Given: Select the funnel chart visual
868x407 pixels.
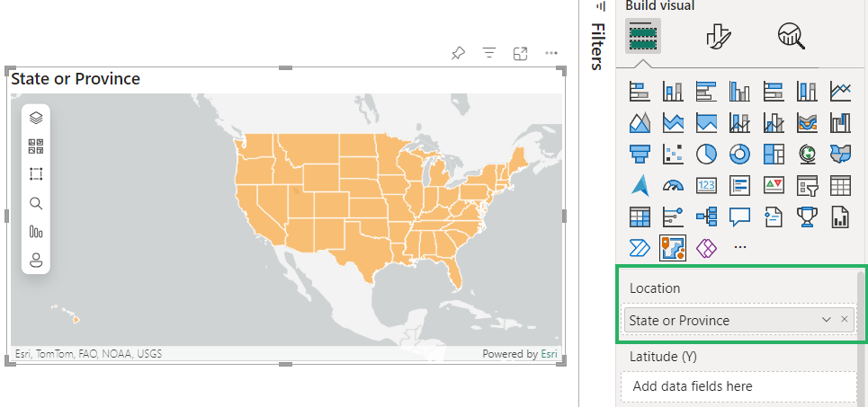Looking at the screenshot, I should pos(640,154).
